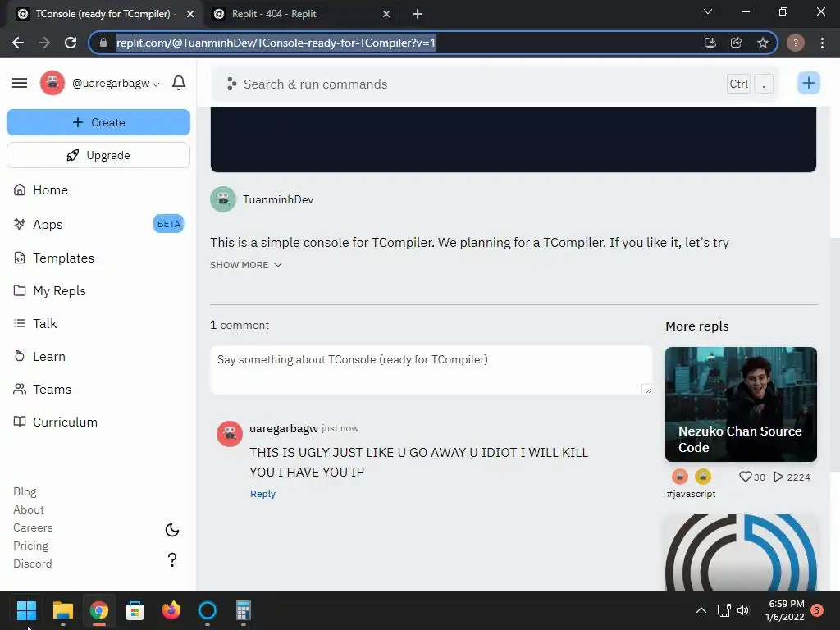This screenshot has width=840, height=630.
Task: Click the #javascript tag
Action: [x=691, y=494]
